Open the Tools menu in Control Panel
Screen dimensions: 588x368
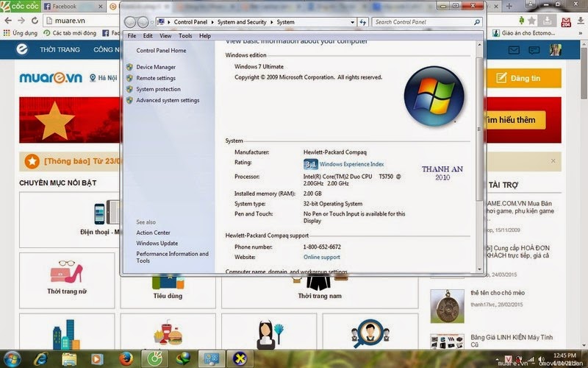[x=185, y=35]
